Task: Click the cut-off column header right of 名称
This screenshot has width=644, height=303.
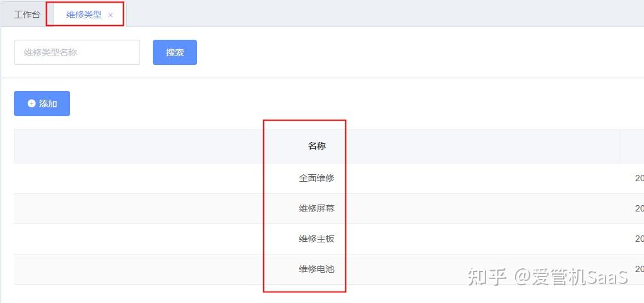Action: 632,146
